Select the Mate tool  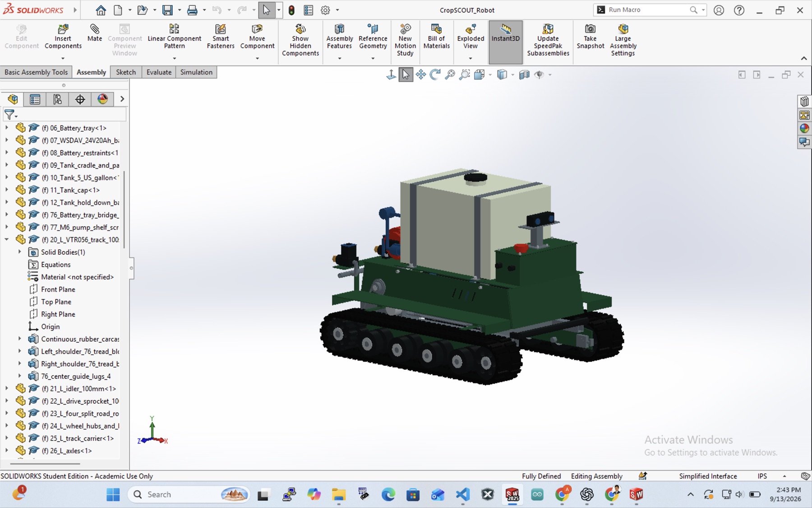click(95, 33)
